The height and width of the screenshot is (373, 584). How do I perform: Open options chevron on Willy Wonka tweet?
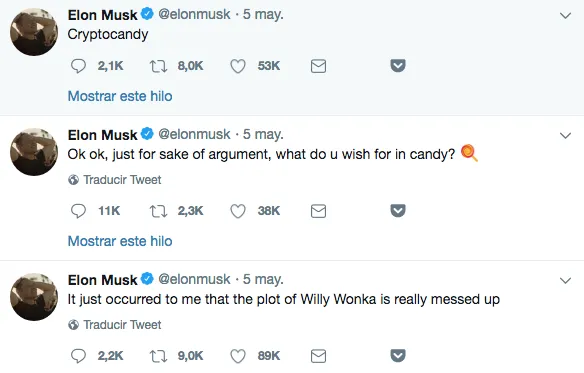(565, 281)
